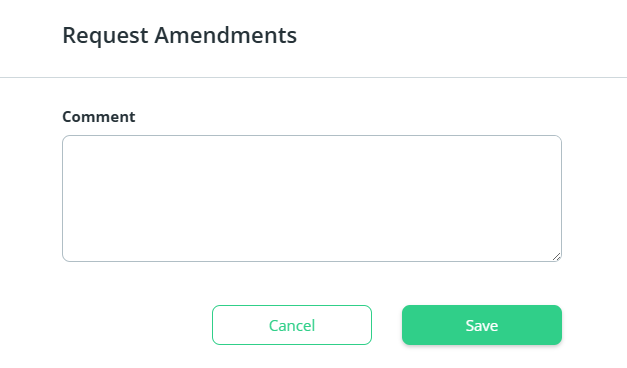Image resolution: width=627 pixels, height=368 pixels.
Task: Click the Save button
Action: [482, 325]
